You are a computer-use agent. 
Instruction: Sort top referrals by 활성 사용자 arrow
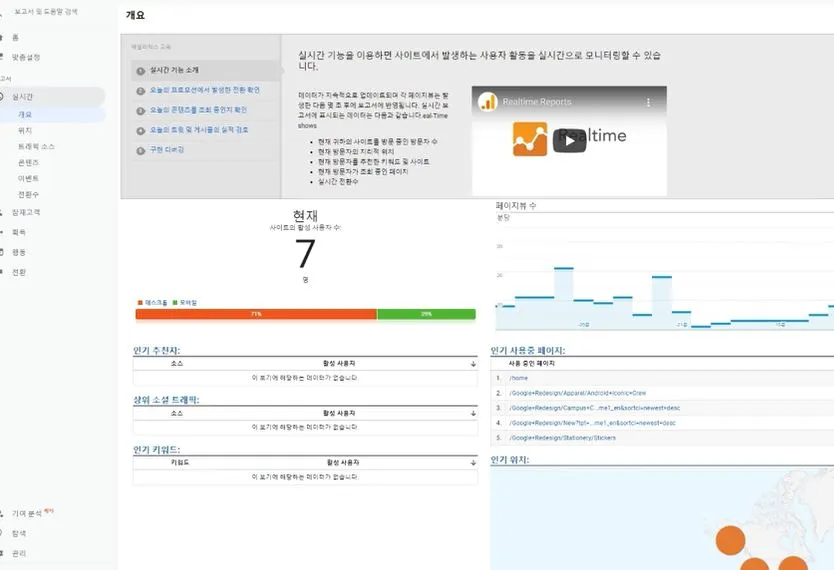coord(473,364)
